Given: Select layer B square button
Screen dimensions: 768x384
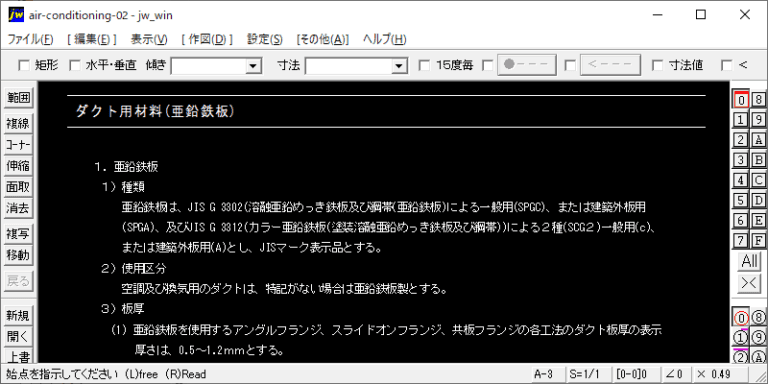Looking at the screenshot, I should coord(759,160).
